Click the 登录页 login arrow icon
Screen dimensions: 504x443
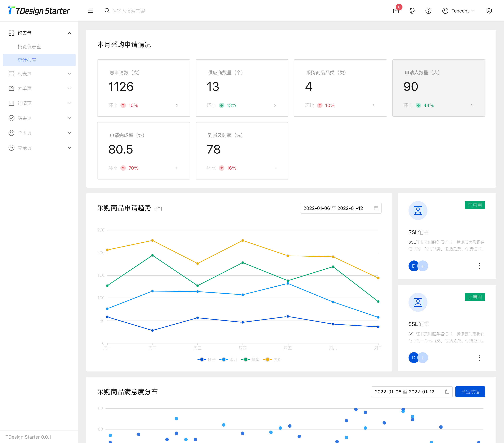pyautogui.click(x=11, y=148)
